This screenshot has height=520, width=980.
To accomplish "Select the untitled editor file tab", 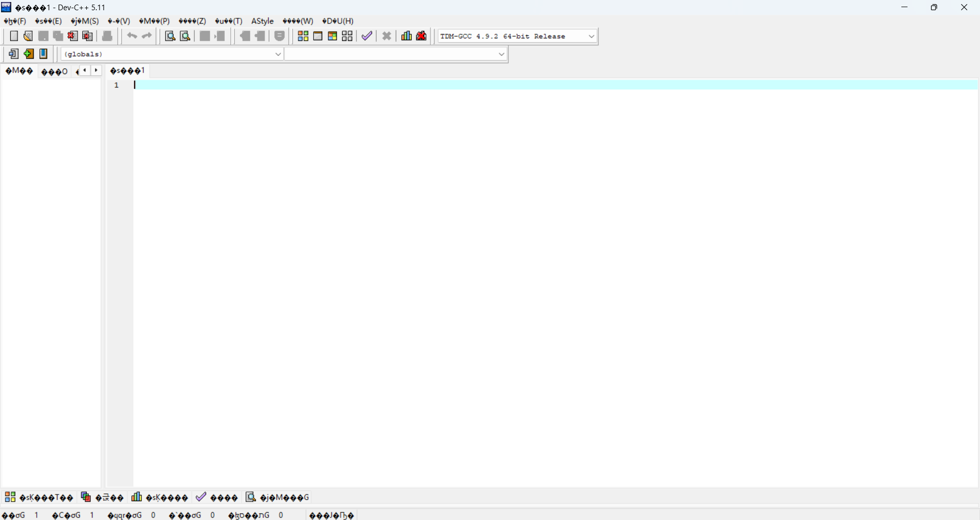I will 128,70.
